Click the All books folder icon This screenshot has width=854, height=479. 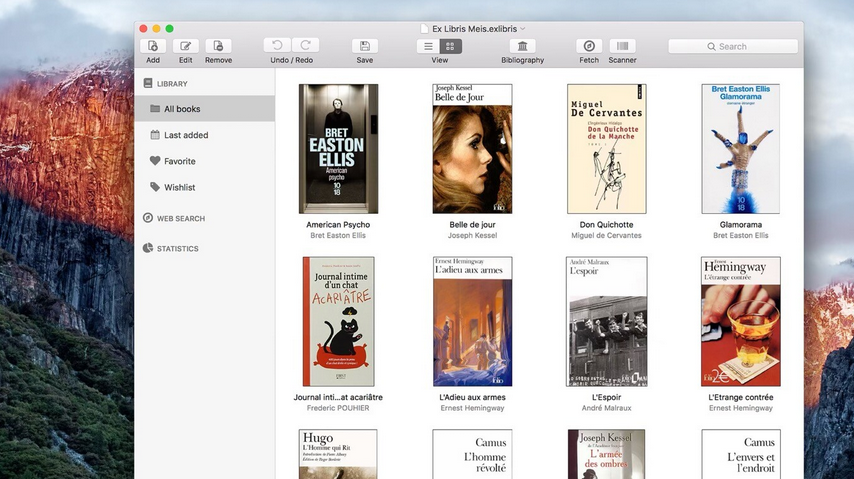pyautogui.click(x=155, y=108)
